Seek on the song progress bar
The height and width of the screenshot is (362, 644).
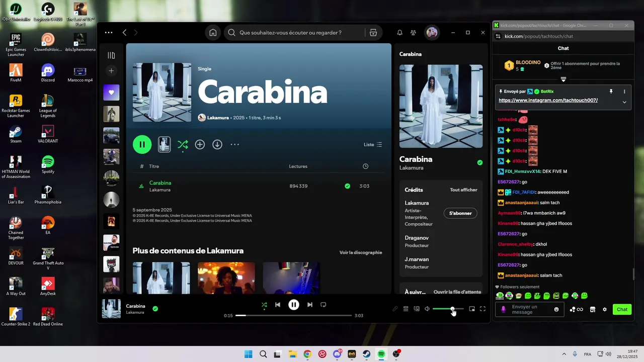(294, 315)
